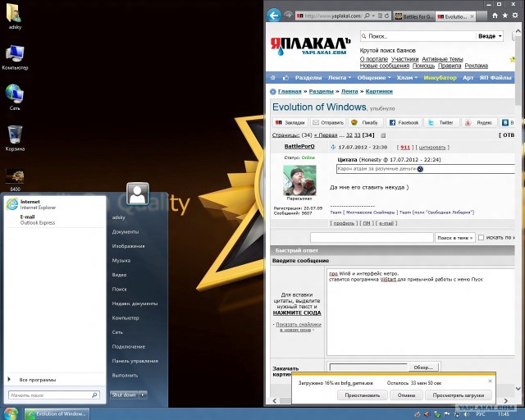525x420 pixels.
Task: Open address bar search dropdown arrow
Action: pyautogui.click(x=374, y=16)
